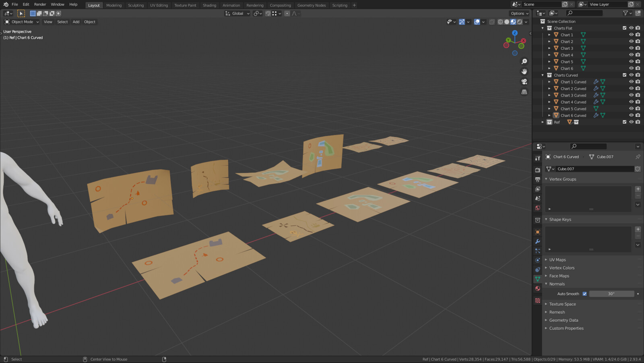Viewport: 644px width, 363px height.
Task: Expand the Vertex Colors panel
Action: pos(562,268)
